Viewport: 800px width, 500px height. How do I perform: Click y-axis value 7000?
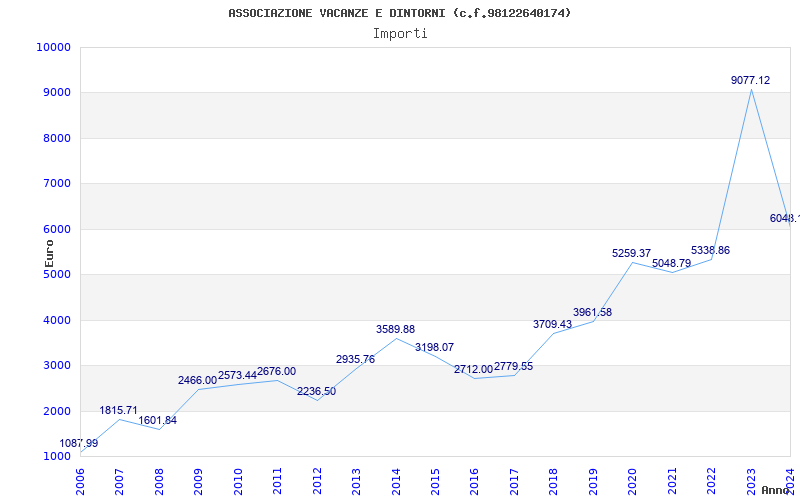(x=57, y=184)
